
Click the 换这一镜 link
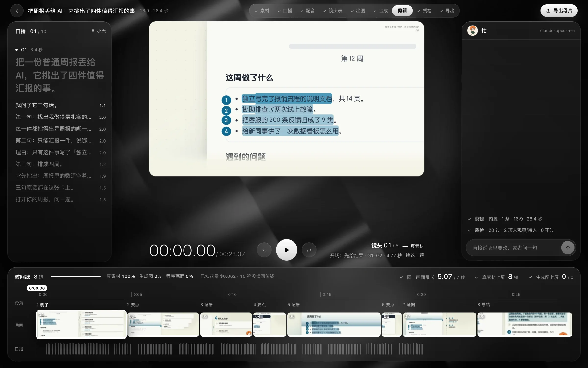(415, 255)
